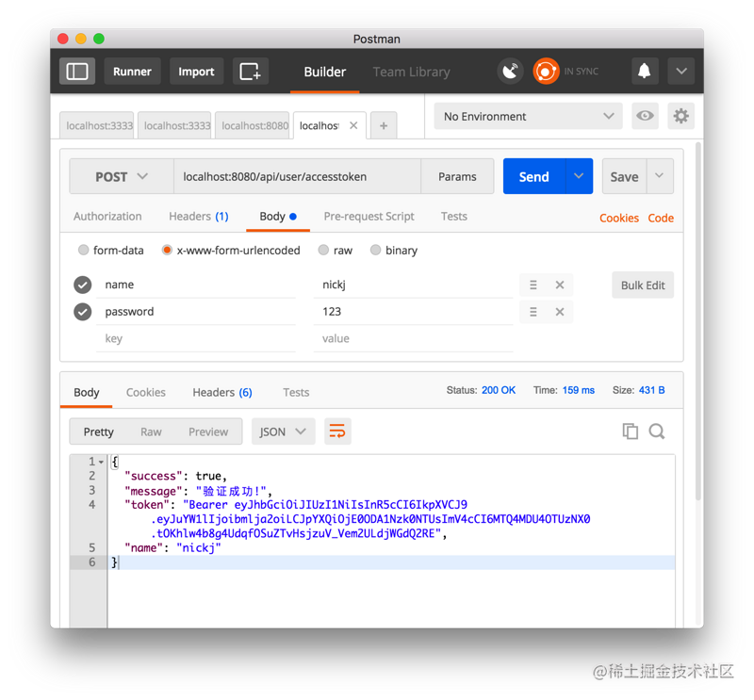Open Send button dropdown arrow
754x700 pixels.
click(579, 176)
